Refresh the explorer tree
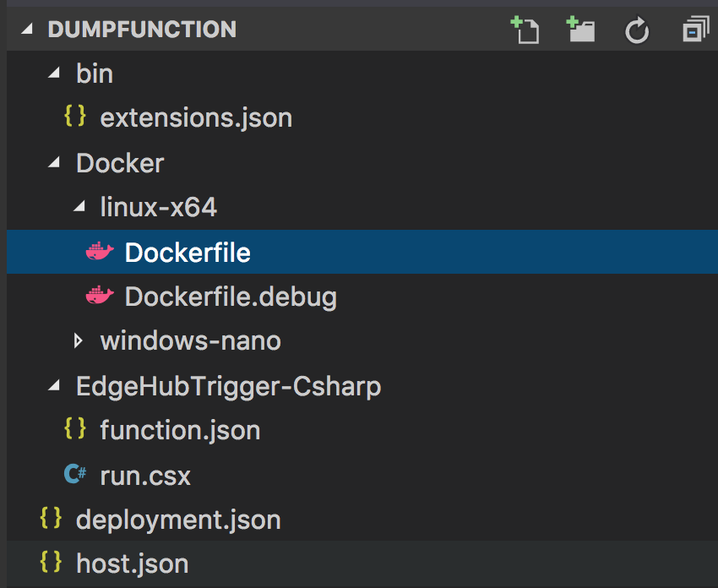The image size is (718, 588). pyautogui.click(x=637, y=30)
